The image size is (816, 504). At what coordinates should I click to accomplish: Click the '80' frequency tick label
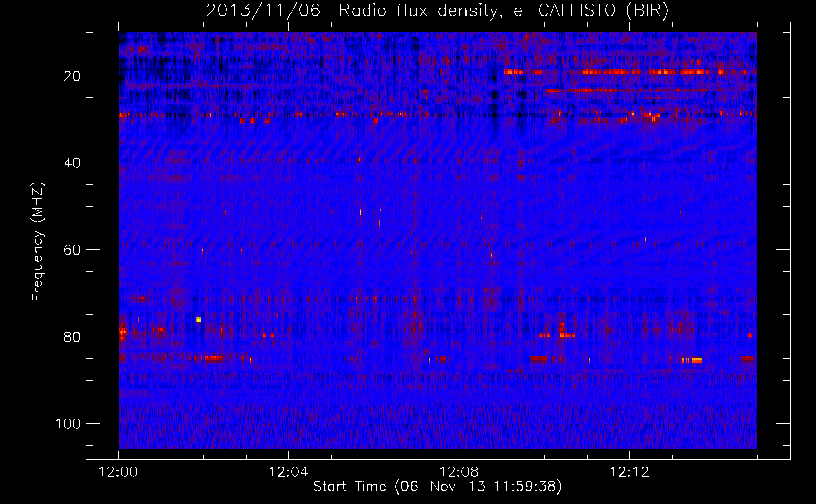[x=72, y=337]
